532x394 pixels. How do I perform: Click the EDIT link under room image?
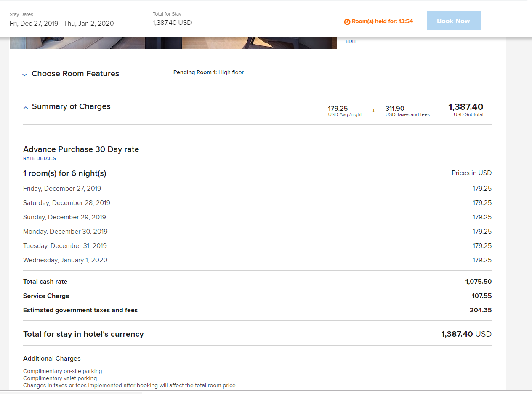pos(351,41)
